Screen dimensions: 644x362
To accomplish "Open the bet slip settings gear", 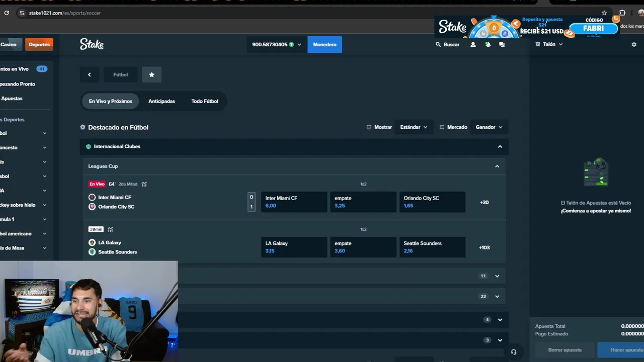I will 634,44.
